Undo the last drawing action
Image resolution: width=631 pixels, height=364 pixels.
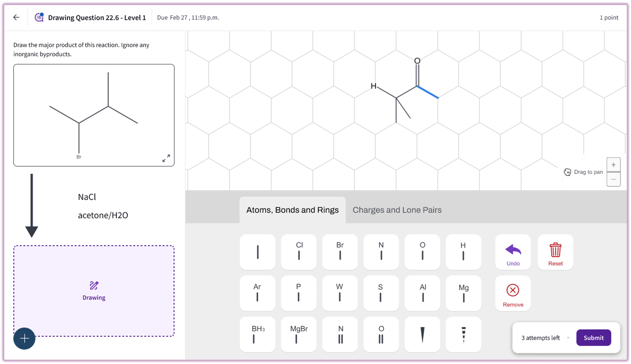[513, 252]
